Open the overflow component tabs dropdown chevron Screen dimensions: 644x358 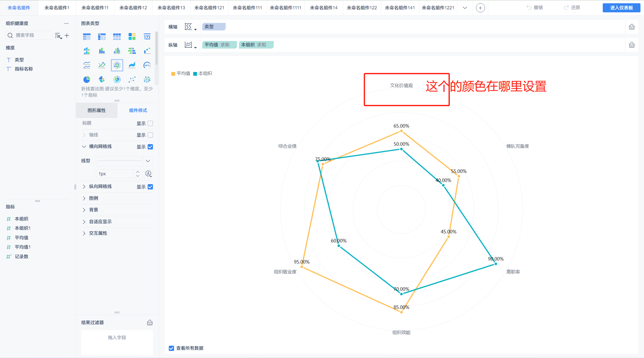tap(465, 8)
